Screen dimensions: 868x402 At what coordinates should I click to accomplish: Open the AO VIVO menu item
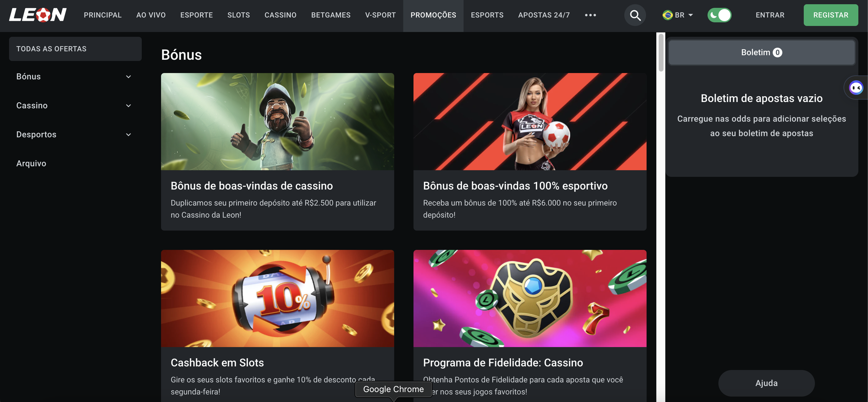coord(151,15)
